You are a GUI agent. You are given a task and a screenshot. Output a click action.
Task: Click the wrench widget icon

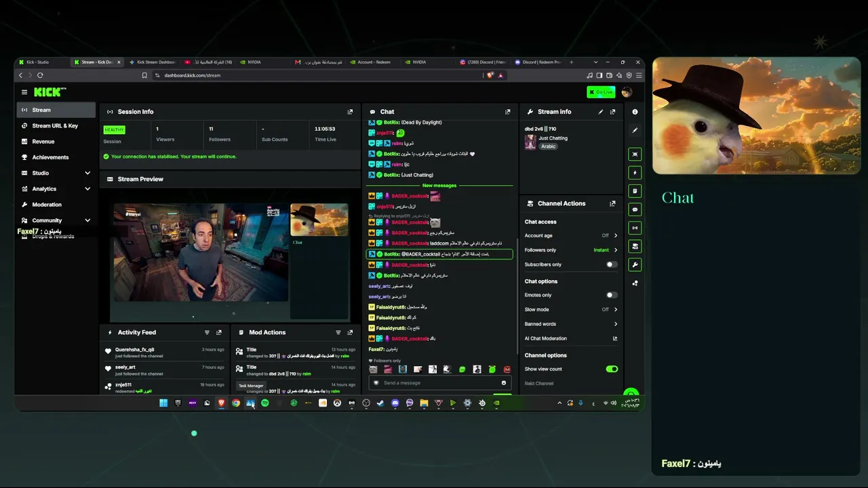(635, 264)
